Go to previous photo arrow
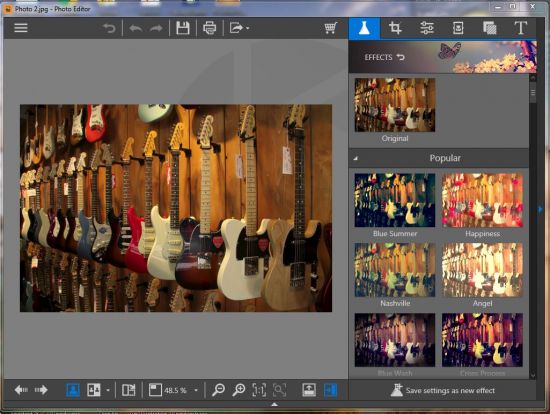 click(x=21, y=390)
